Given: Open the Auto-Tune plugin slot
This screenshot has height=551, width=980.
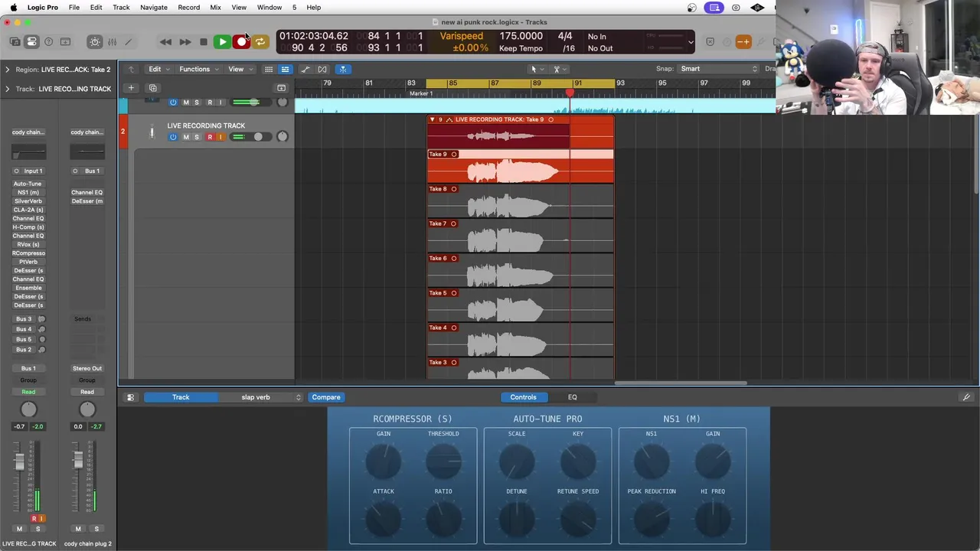Looking at the screenshot, I should click(x=28, y=184).
